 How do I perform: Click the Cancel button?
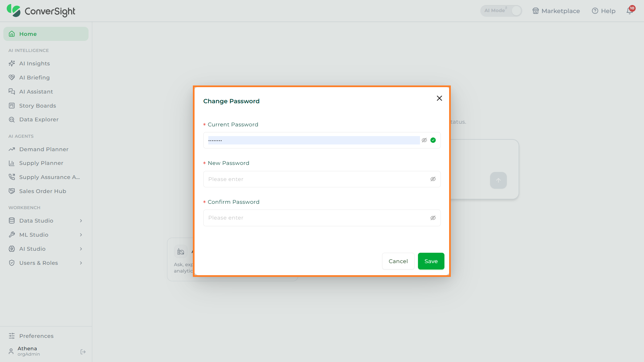[398, 261]
